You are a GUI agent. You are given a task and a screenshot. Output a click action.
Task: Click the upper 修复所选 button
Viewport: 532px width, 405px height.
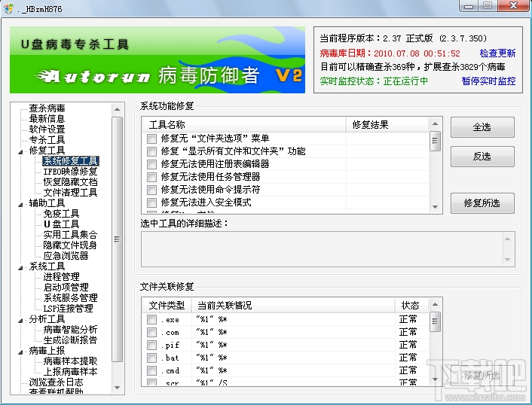coord(482,203)
